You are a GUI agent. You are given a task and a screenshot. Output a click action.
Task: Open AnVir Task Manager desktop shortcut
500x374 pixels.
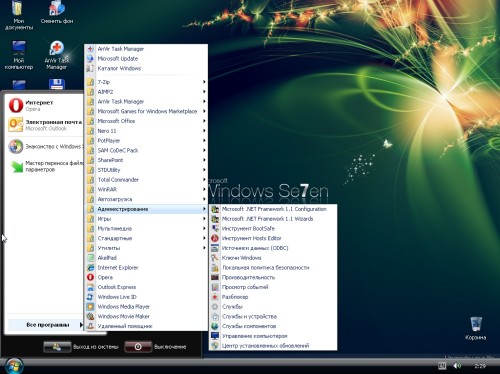click(57, 55)
